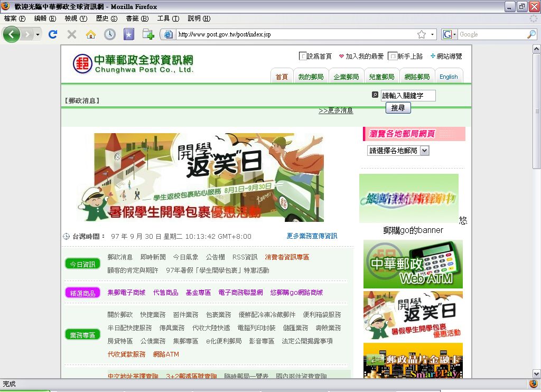
Task: Expand the 請選擇各地郵局 dropdown
Action: click(425, 151)
